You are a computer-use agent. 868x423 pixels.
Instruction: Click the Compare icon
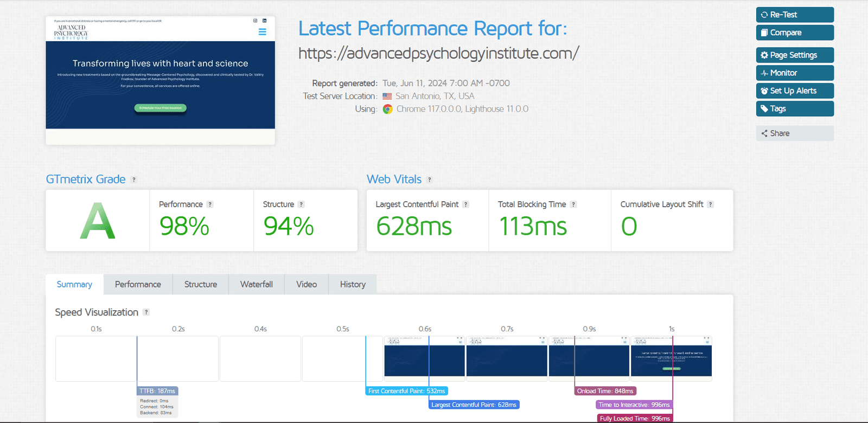(764, 33)
